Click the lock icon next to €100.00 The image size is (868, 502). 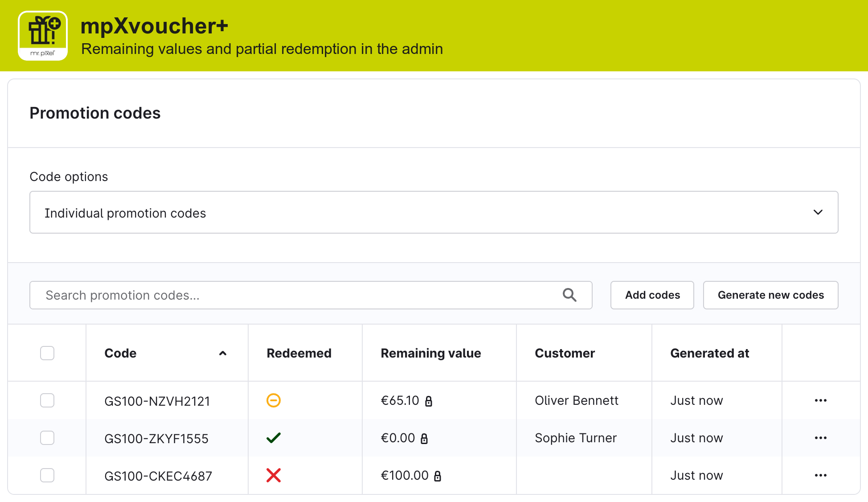pyautogui.click(x=438, y=476)
